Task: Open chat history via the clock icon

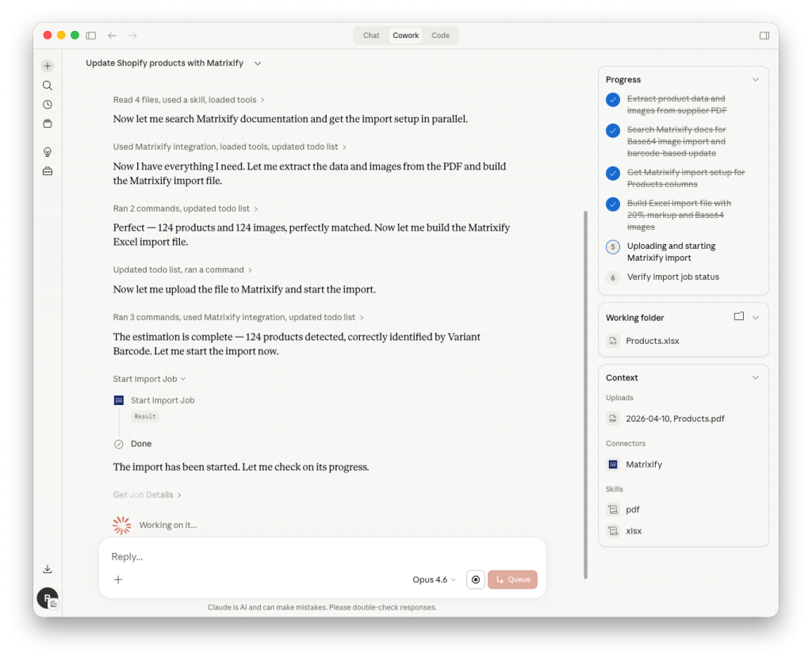Action: (x=48, y=104)
